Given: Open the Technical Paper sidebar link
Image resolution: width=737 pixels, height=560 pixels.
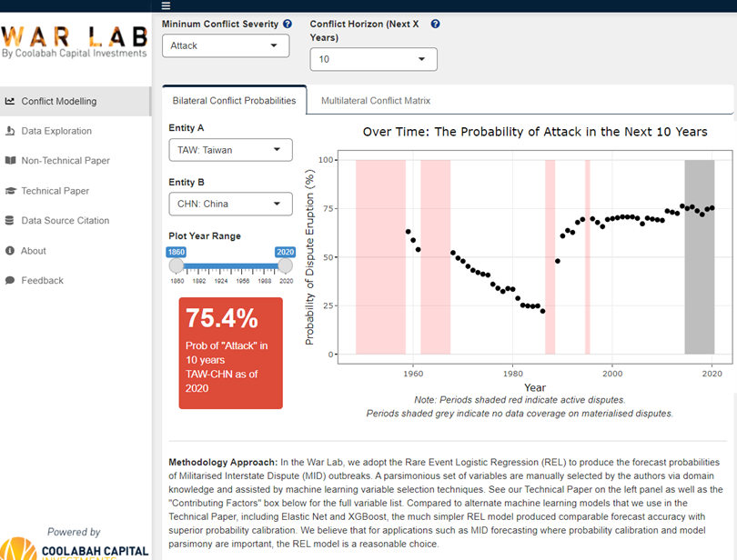Looking at the screenshot, I should [56, 191].
